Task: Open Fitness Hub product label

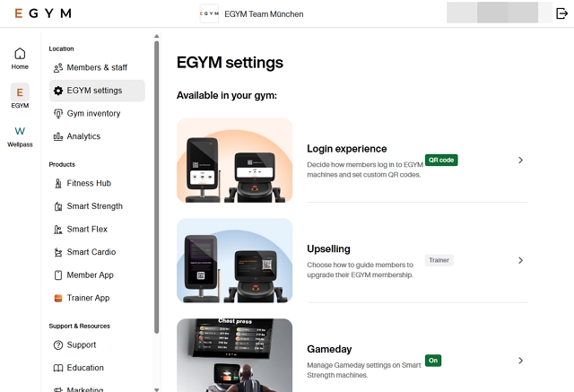Action: coord(89,183)
